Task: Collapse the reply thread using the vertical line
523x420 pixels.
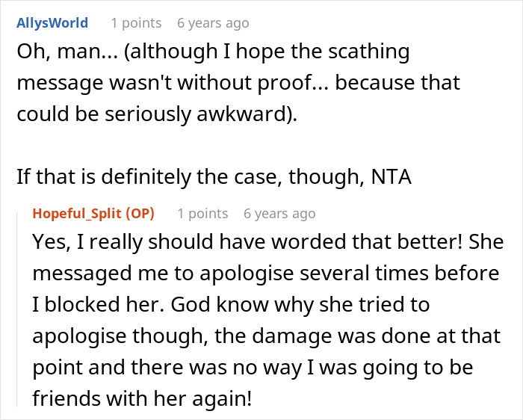Action: (17, 309)
